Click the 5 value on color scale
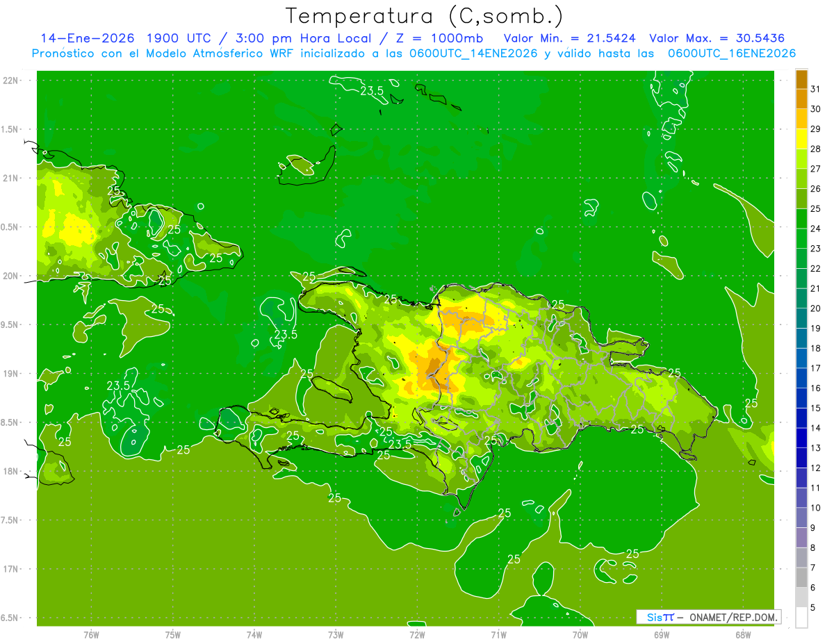The height and width of the screenshot is (644, 834). tap(813, 607)
